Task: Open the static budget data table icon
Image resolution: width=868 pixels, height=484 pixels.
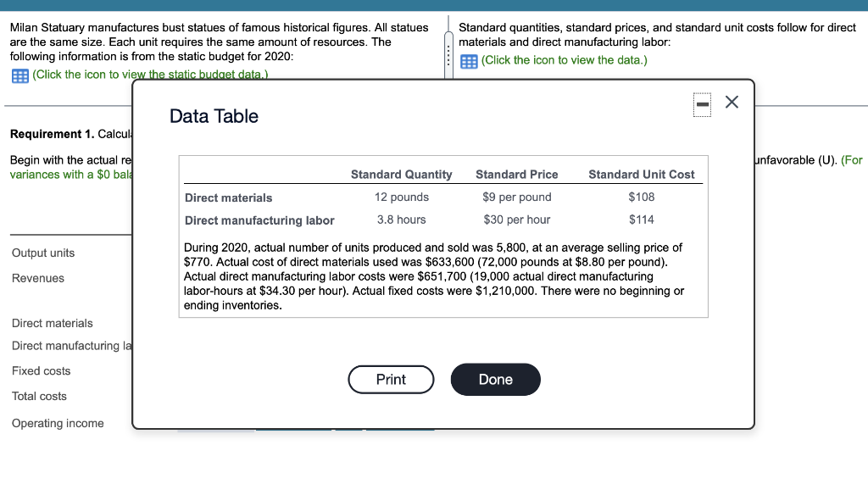Action: coord(20,75)
